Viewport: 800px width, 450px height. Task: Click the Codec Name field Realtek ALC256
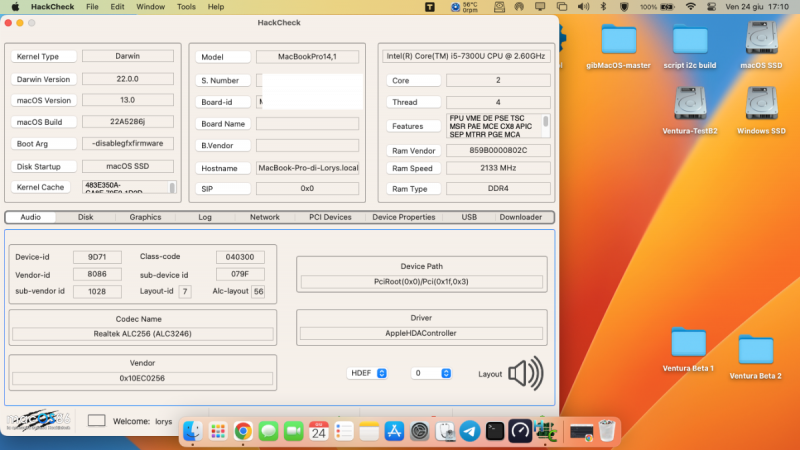[142, 334]
